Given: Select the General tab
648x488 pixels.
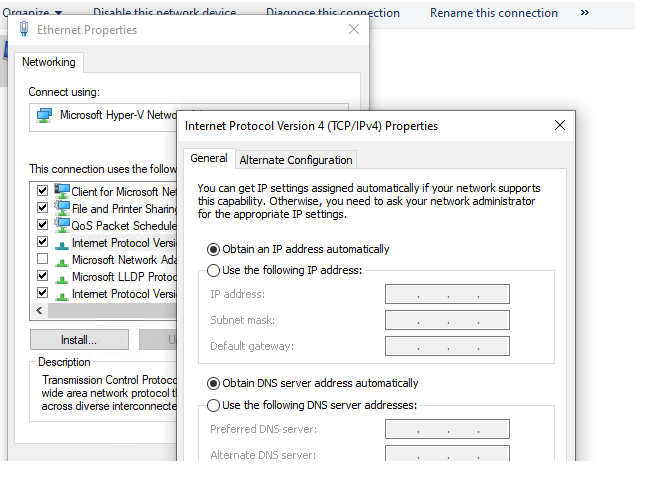Looking at the screenshot, I should 209,158.
